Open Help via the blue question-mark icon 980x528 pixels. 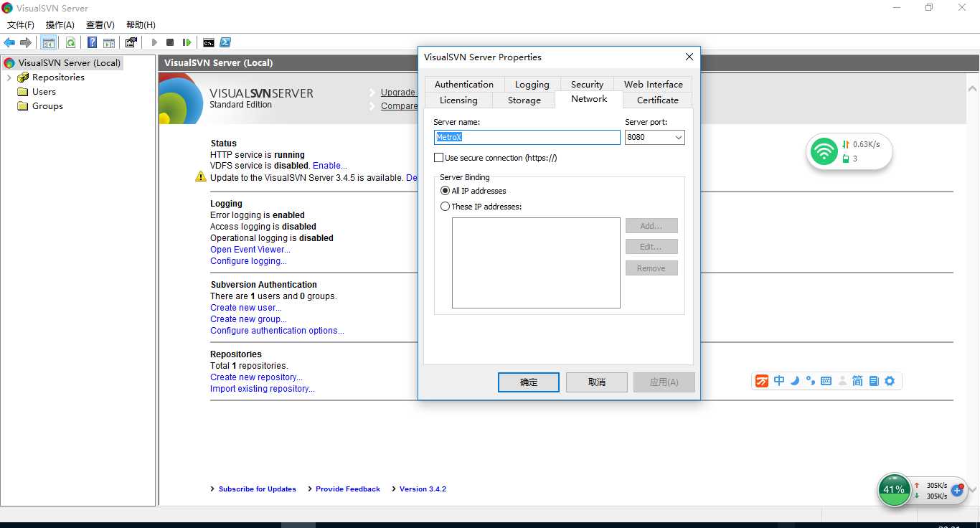point(93,43)
